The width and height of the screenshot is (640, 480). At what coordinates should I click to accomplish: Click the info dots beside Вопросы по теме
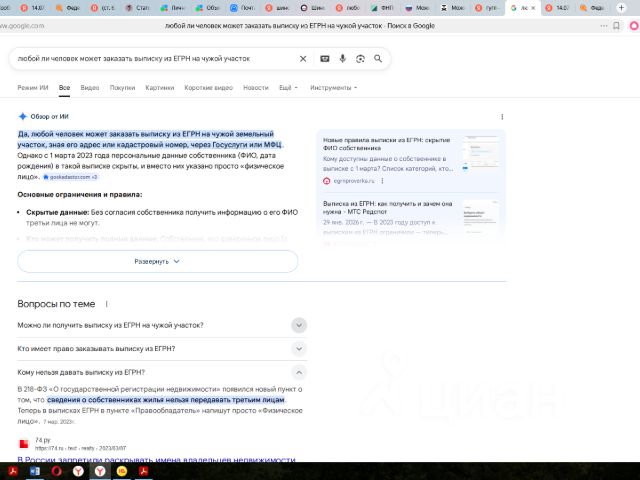click(x=107, y=304)
